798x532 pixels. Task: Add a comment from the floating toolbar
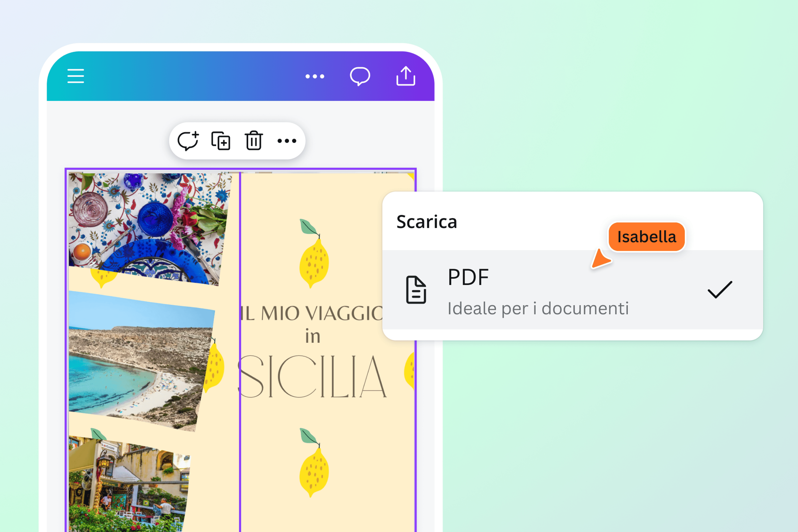188,141
